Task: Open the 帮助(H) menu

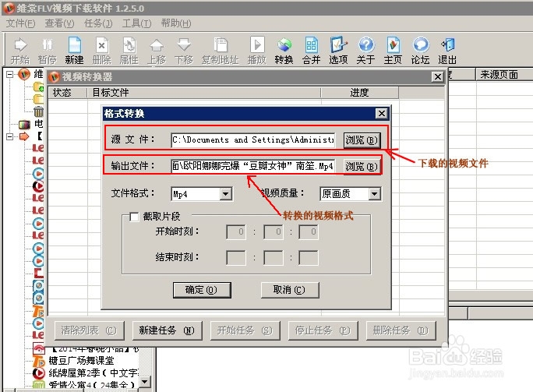Action: pos(176,23)
